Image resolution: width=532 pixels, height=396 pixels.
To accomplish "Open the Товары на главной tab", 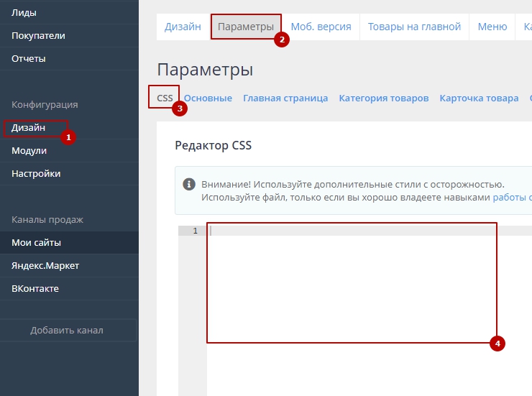I will 414,27.
